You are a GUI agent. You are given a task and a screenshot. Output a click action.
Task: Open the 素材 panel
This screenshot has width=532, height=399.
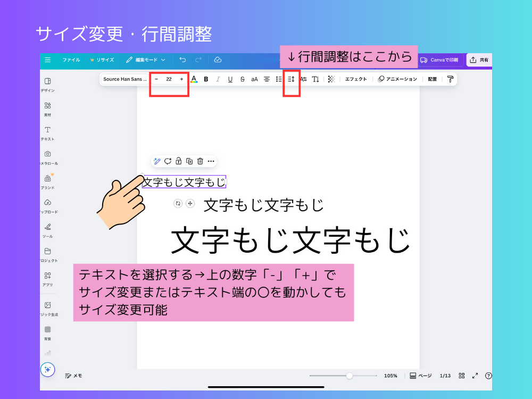(48, 109)
